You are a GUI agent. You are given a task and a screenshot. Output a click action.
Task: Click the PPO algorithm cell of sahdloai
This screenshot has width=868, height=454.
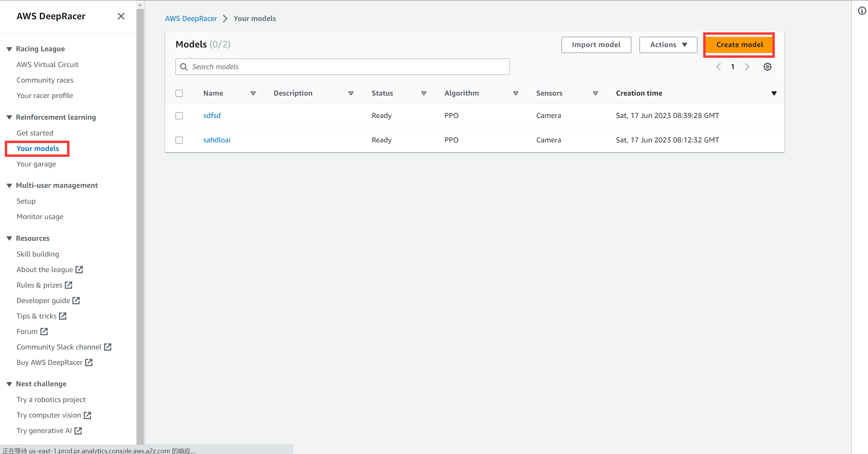coord(451,140)
